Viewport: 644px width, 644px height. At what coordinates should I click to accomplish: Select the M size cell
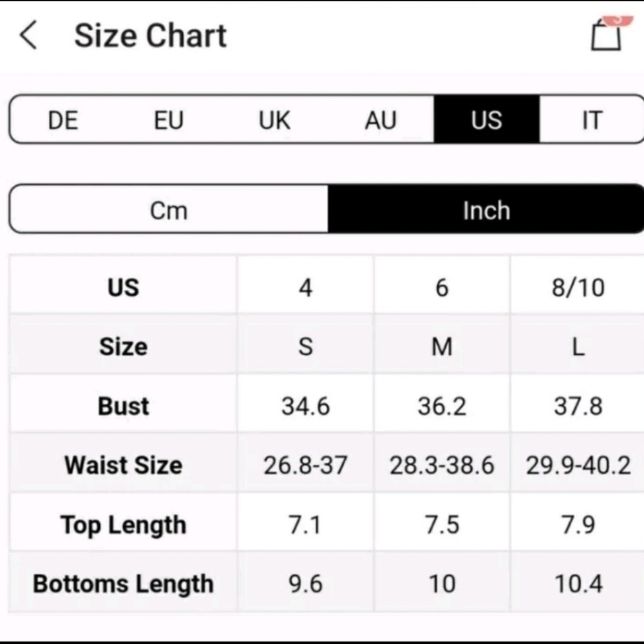442,346
